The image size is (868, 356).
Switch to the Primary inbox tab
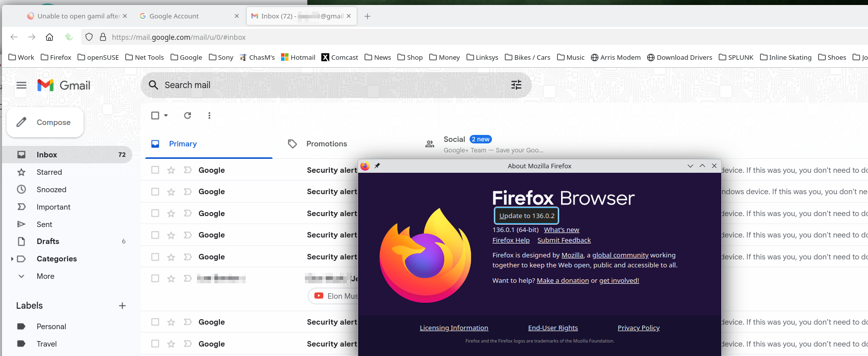tap(209, 144)
